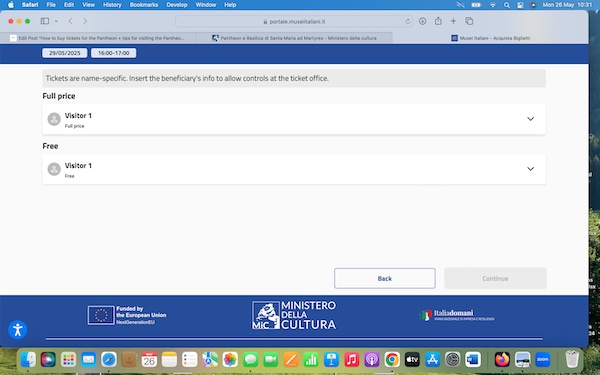Click the Share icon in Safari toolbar
Image resolution: width=600 pixels, height=375 pixels.
(438, 21)
